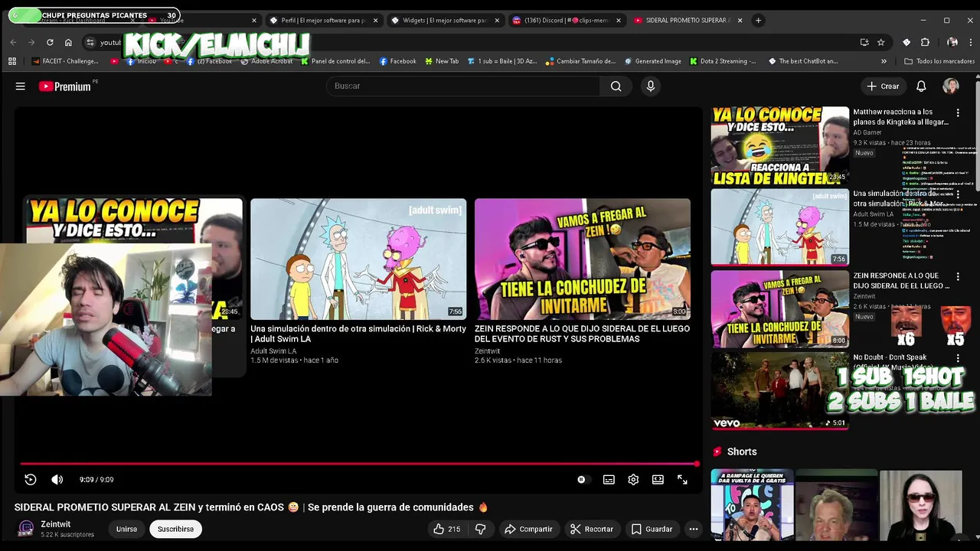Open the first Shorts thumbnail
The width and height of the screenshot is (980, 551).
pyautogui.click(x=752, y=505)
